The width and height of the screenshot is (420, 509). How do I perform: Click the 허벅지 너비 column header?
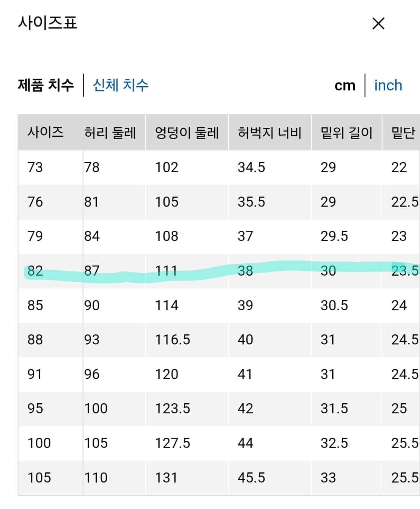[x=270, y=133]
